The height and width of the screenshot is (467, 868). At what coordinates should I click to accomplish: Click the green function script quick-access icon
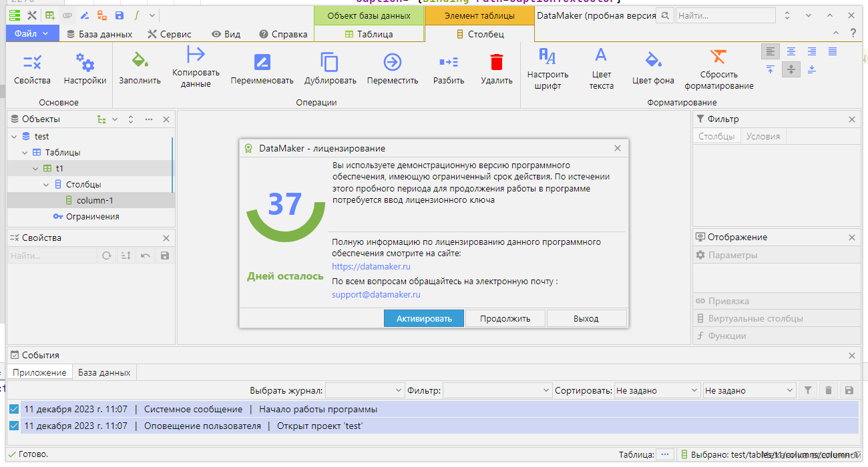[x=137, y=15]
